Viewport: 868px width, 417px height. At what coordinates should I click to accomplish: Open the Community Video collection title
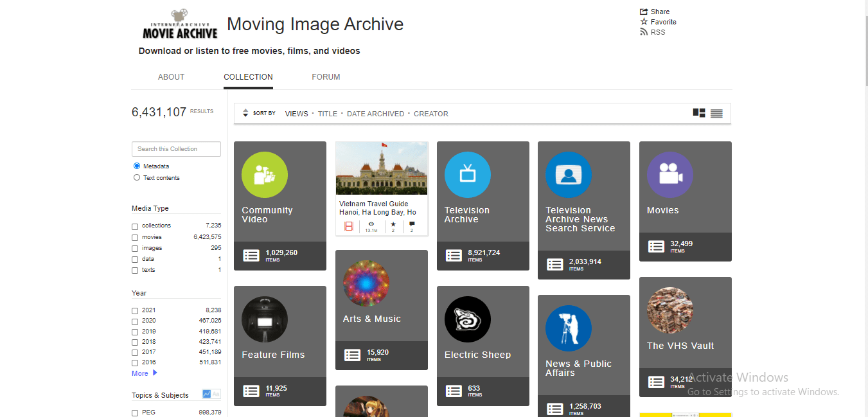(267, 215)
